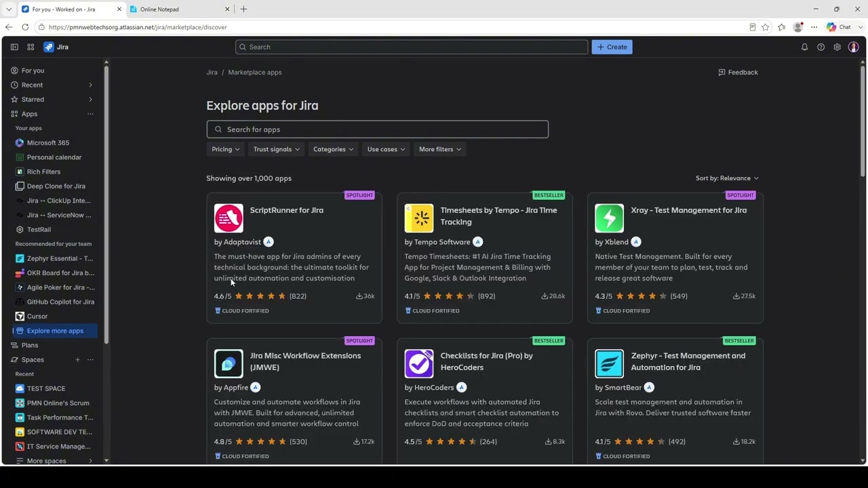868x488 pixels.
Task: Open the Categories filter dropdown
Action: pos(333,149)
